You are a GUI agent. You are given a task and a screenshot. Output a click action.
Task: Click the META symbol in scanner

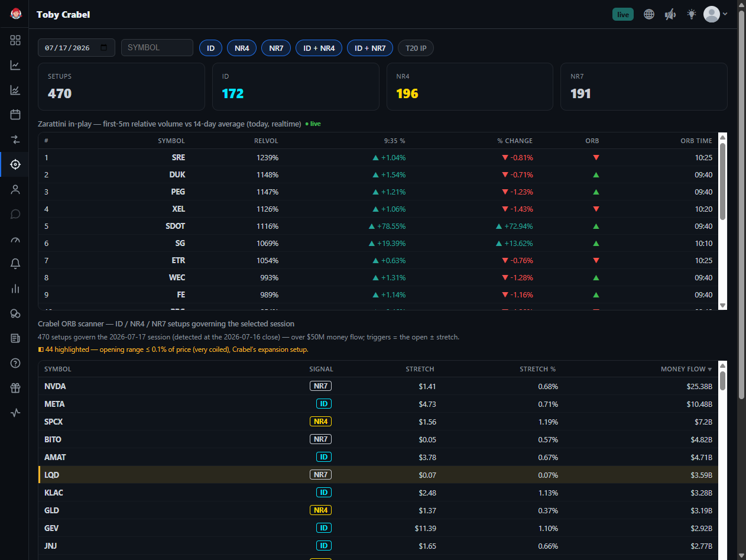pyautogui.click(x=54, y=404)
